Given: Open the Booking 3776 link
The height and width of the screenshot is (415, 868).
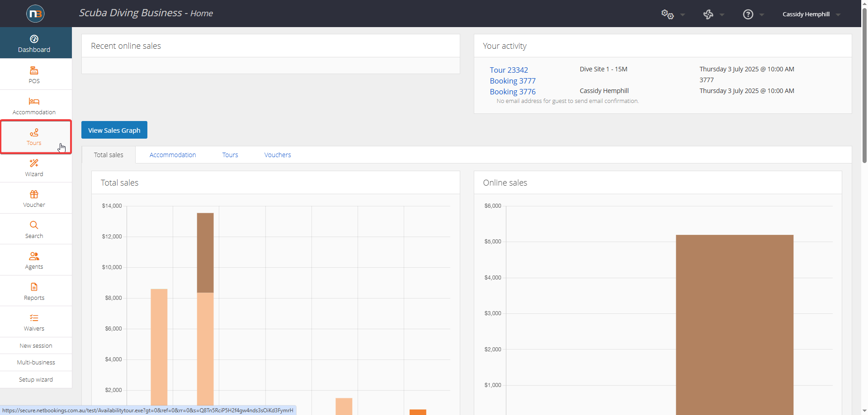Looking at the screenshot, I should (x=513, y=92).
